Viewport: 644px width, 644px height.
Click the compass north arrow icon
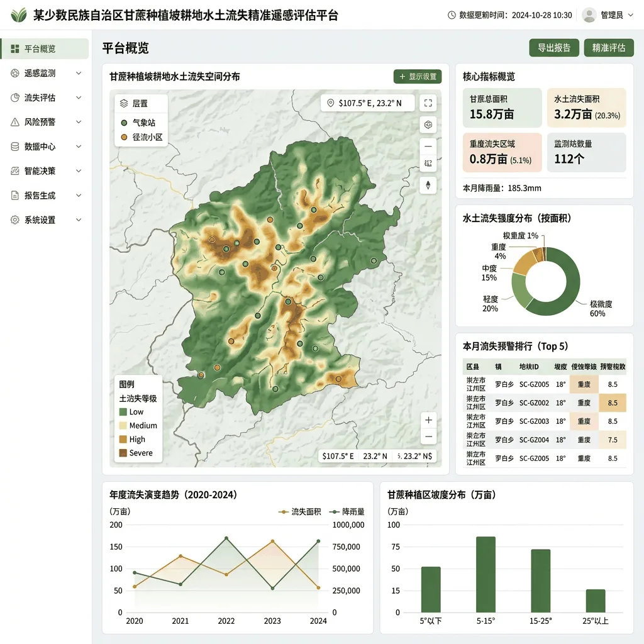428,186
